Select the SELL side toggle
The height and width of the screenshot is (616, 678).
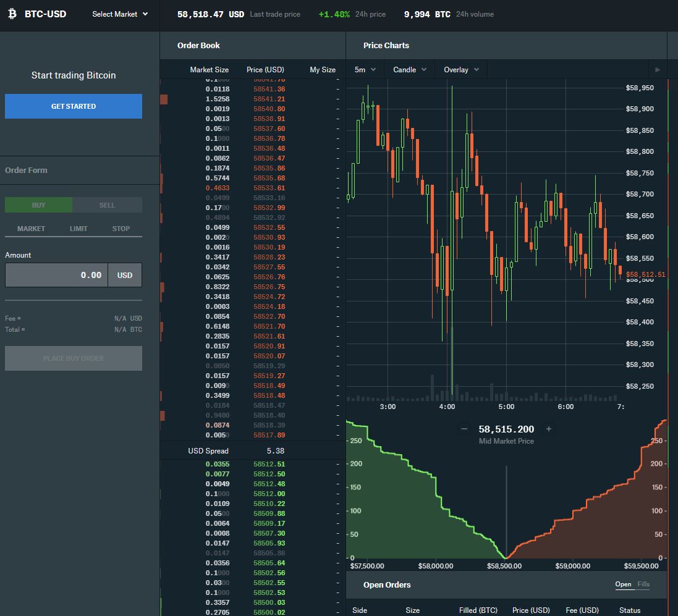tap(108, 205)
